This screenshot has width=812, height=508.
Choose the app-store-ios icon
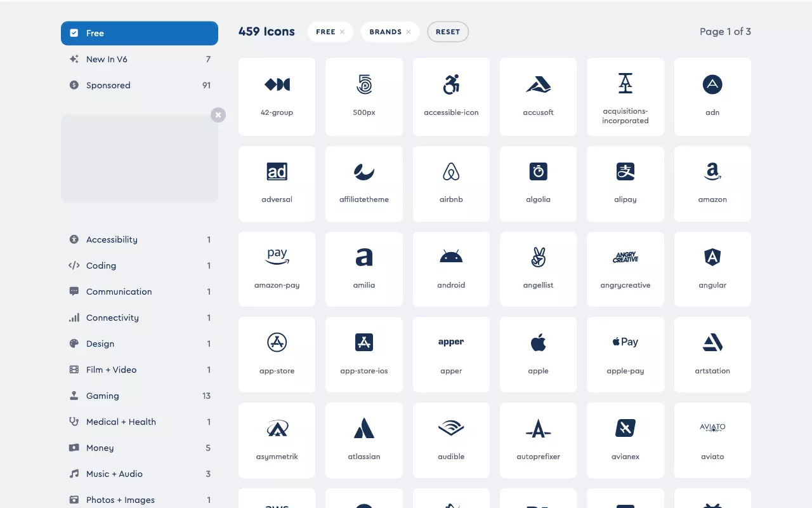point(364,354)
